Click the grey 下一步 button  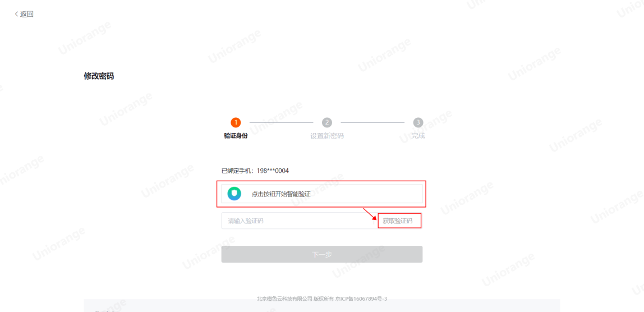[321, 254]
